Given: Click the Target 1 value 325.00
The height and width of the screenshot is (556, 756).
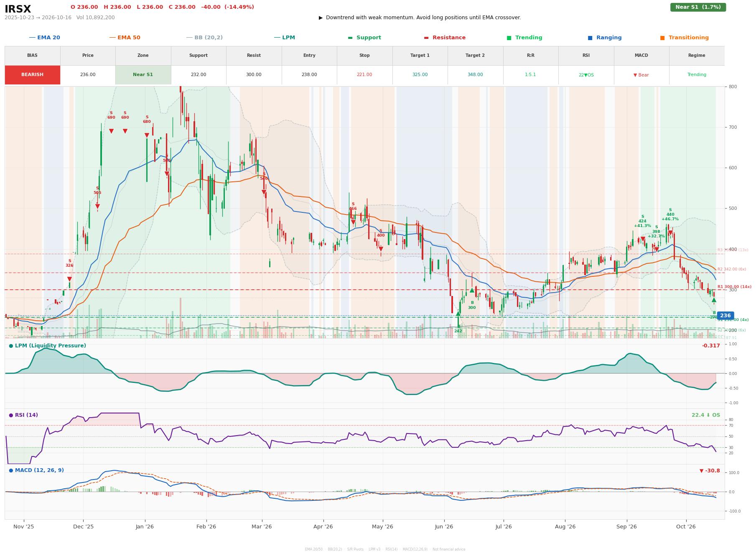Looking at the screenshot, I should click(x=420, y=75).
